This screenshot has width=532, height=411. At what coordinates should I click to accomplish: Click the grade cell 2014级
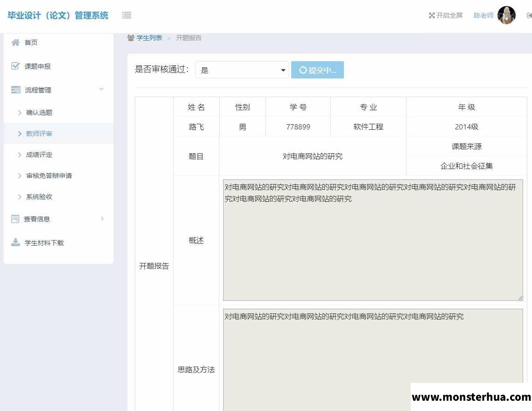click(467, 127)
